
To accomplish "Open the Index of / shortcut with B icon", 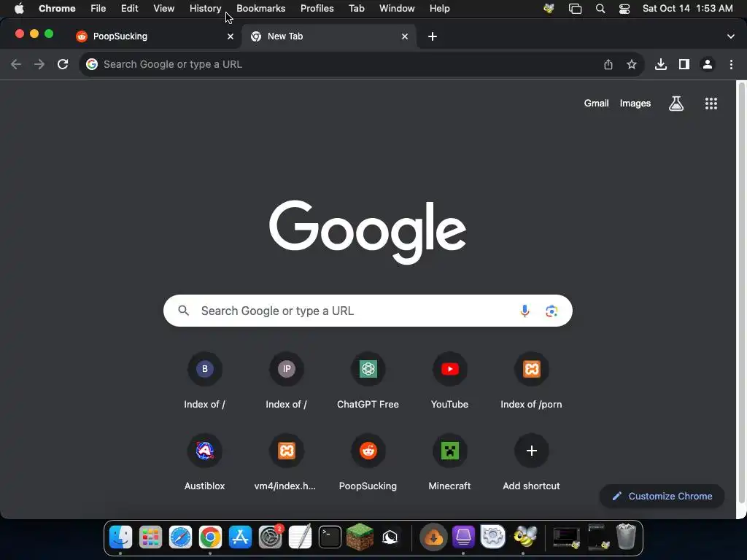I will pos(205,381).
